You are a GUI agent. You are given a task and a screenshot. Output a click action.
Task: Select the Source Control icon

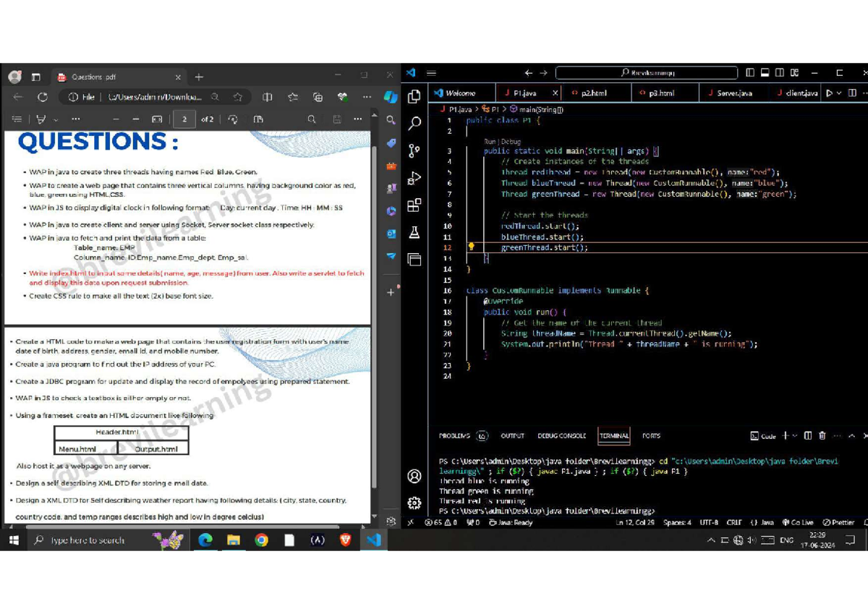[414, 150]
